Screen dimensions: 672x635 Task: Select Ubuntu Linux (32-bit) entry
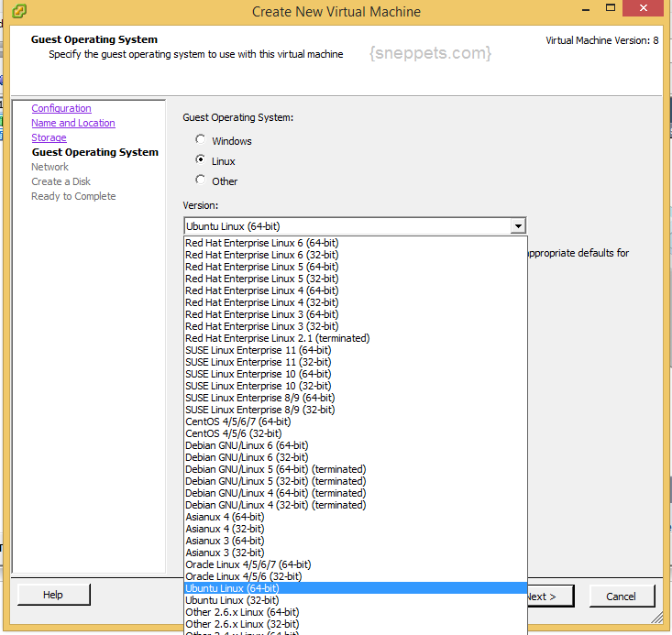coord(356,600)
